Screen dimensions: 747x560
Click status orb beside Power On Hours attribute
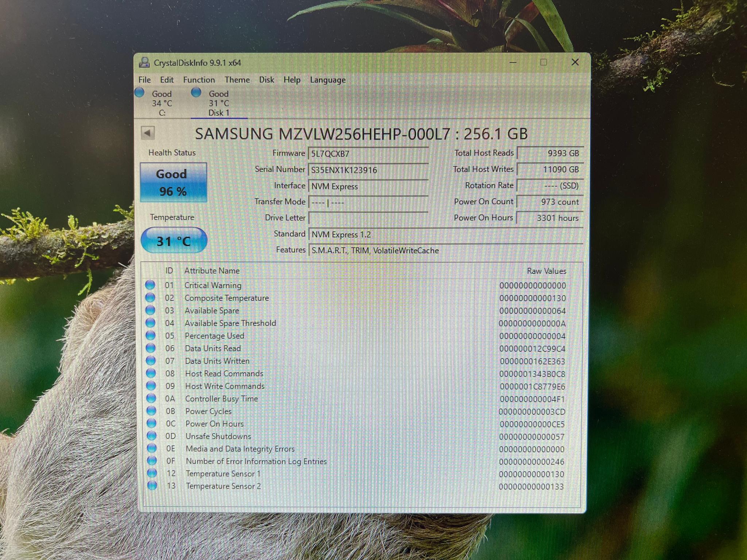coord(151,423)
